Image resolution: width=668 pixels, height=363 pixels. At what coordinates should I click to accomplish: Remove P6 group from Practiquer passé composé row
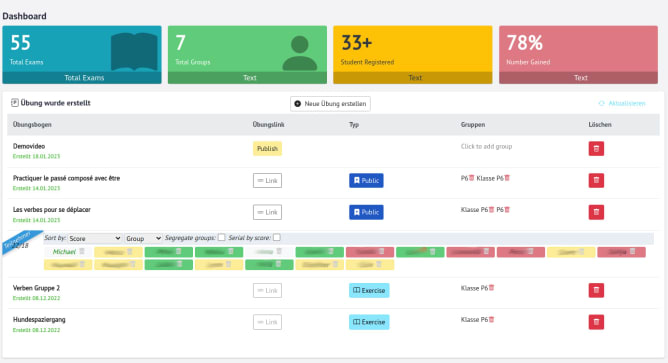(x=472, y=178)
